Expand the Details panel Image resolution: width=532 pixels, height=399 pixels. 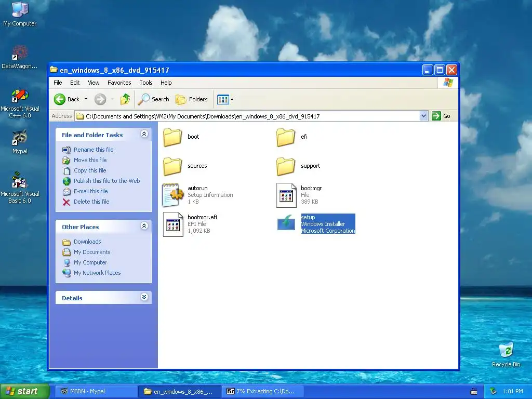(x=144, y=297)
